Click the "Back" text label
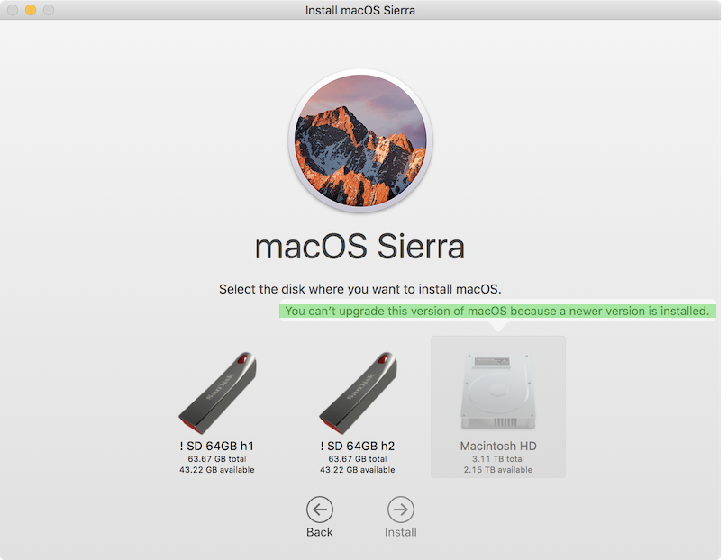This screenshot has width=728, height=560. [320, 532]
